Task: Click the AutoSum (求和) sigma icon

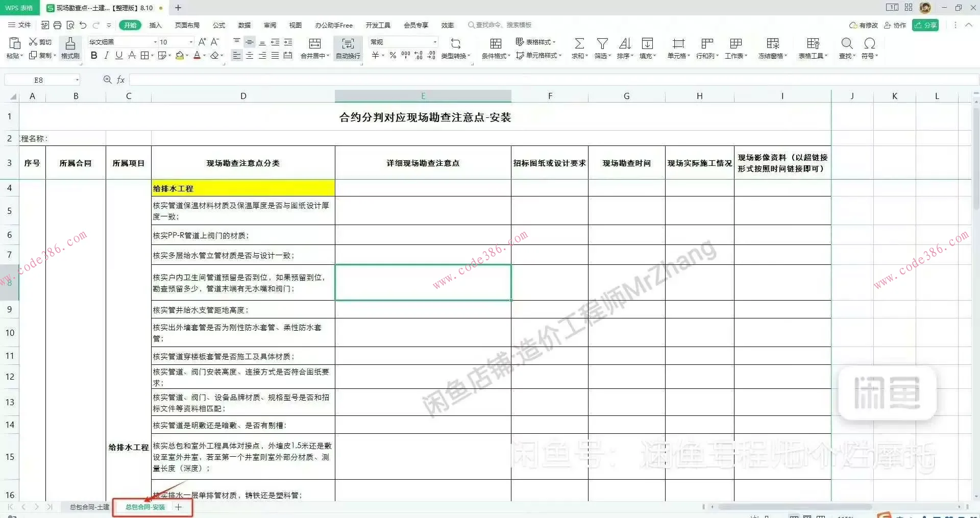Action: [x=579, y=44]
